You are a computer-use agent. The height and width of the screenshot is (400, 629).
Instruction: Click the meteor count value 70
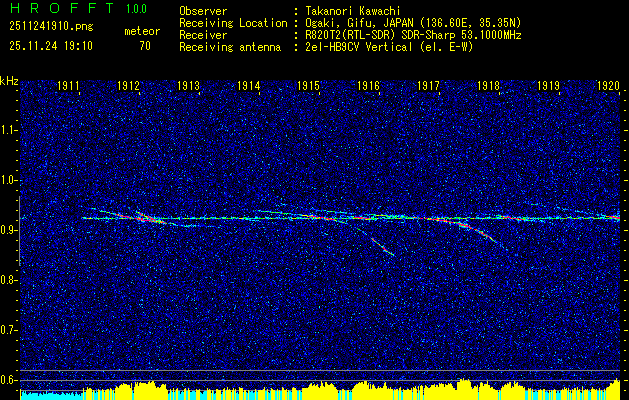click(145, 46)
